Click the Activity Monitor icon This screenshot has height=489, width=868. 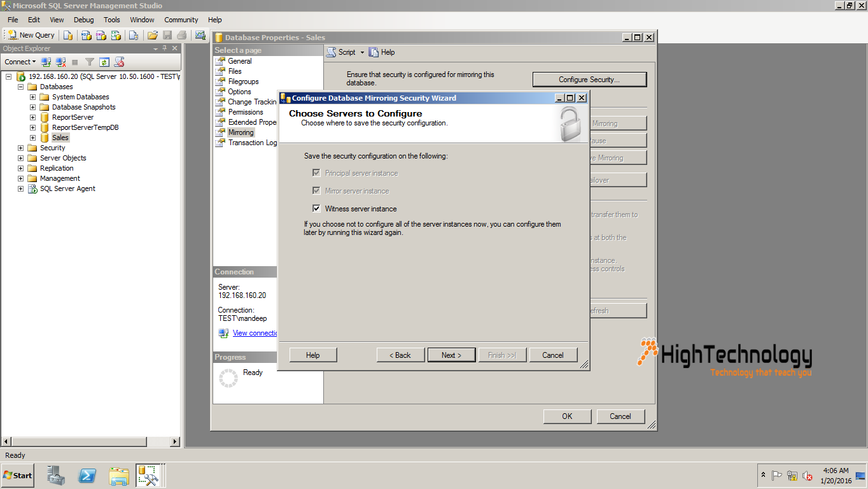(x=200, y=35)
